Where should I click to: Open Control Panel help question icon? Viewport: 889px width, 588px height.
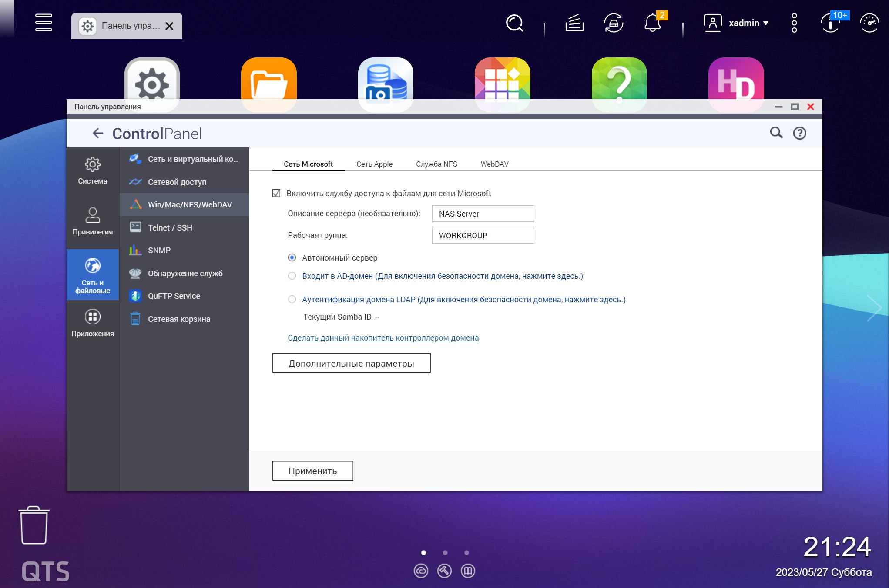[799, 133]
